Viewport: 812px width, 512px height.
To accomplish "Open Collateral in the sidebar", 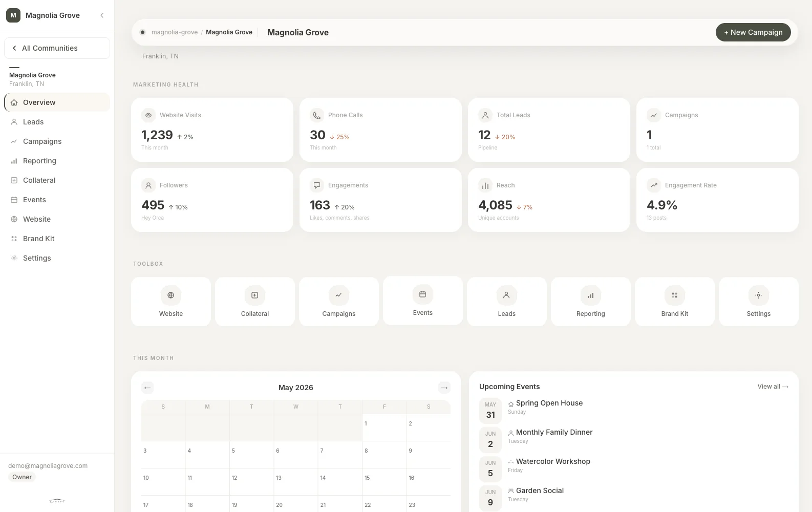I will 57,180.
